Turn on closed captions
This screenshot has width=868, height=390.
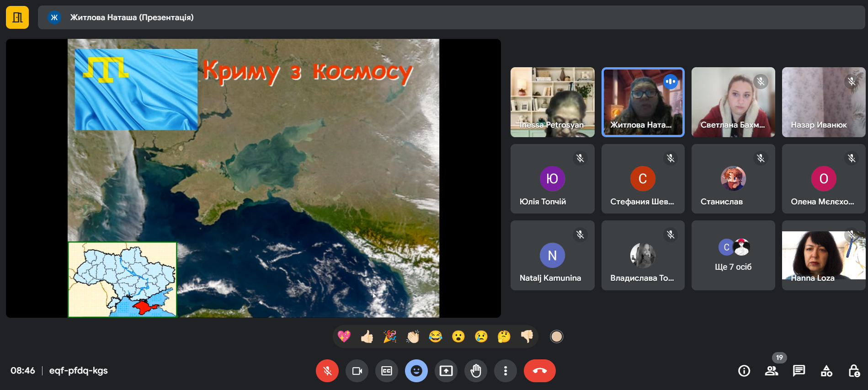tap(387, 371)
